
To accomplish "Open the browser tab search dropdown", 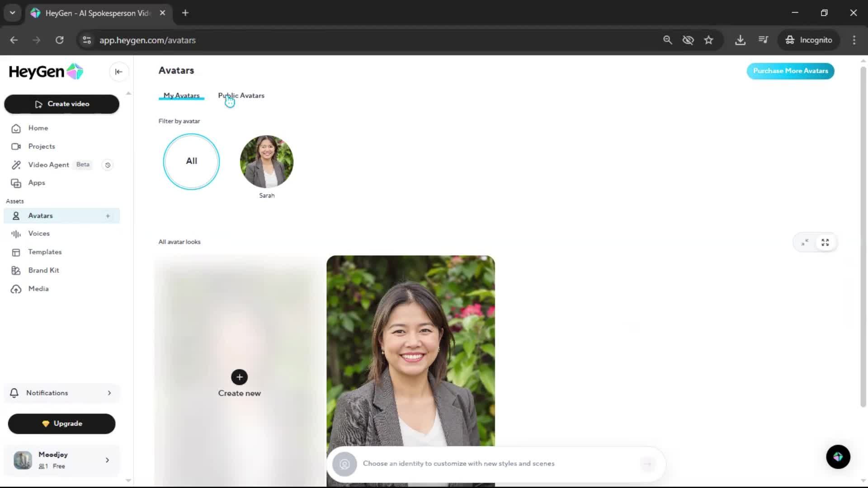I will click(x=12, y=13).
